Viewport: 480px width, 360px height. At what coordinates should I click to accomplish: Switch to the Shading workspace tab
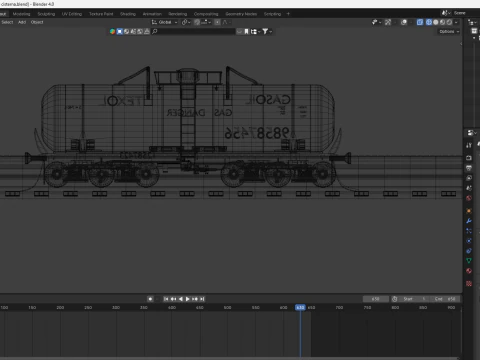(x=128, y=14)
